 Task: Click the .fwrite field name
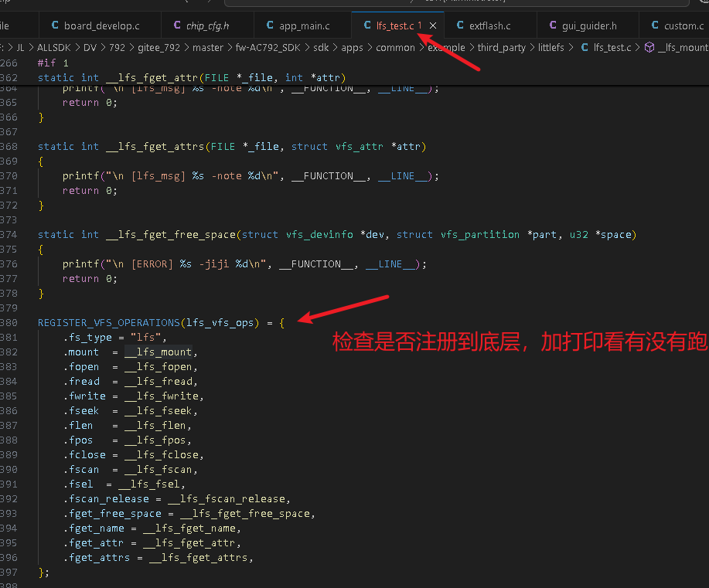point(84,396)
